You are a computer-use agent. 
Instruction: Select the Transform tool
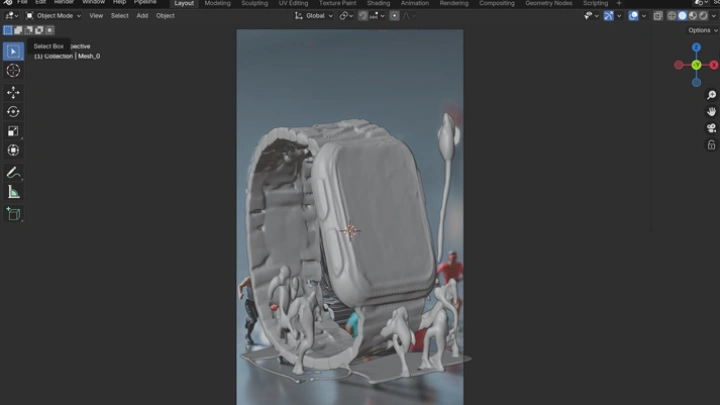tap(13, 150)
